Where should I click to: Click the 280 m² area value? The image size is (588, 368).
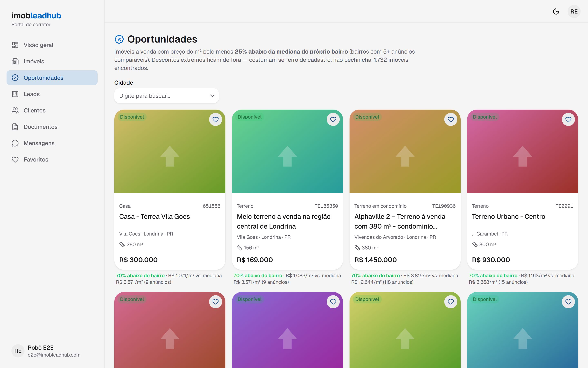[x=135, y=244]
